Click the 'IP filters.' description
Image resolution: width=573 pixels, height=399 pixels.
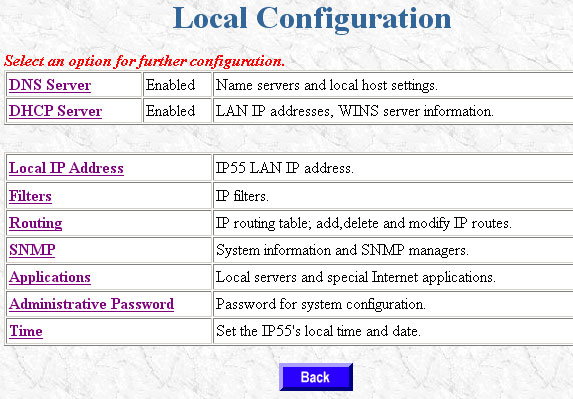[x=242, y=196]
